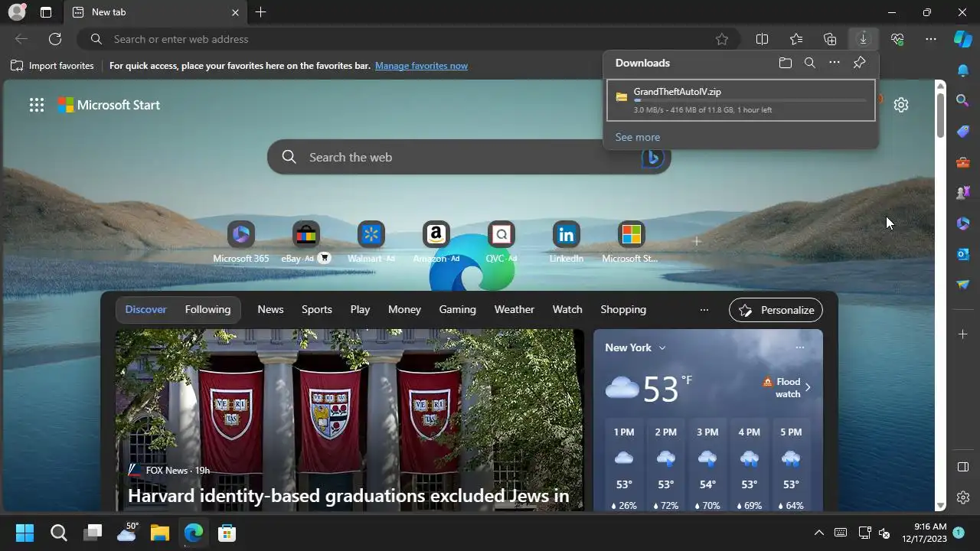Open sidebar Search magnifier icon
The width and height of the screenshot is (980, 551).
(963, 100)
